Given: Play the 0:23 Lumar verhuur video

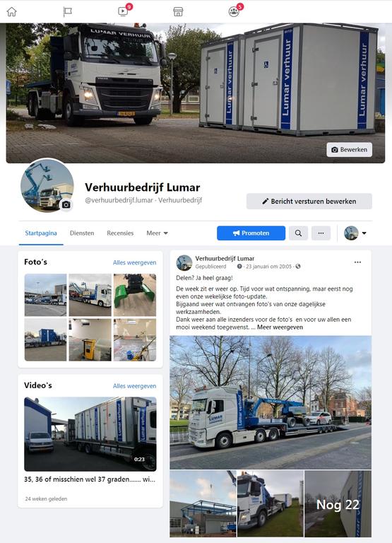Looking at the screenshot, I should coord(90,434).
